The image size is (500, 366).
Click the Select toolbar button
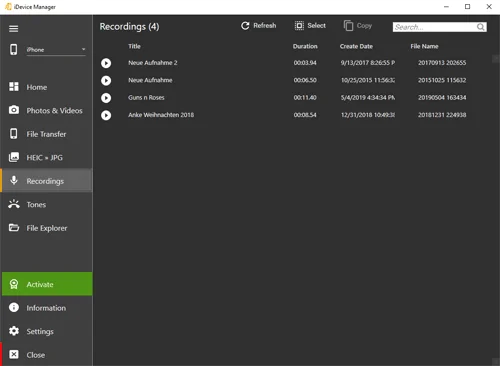coord(310,26)
